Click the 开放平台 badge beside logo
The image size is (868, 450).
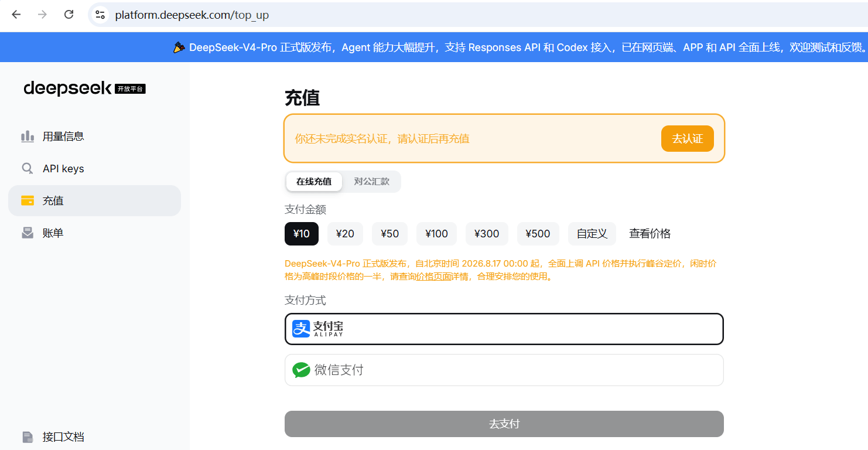click(130, 89)
